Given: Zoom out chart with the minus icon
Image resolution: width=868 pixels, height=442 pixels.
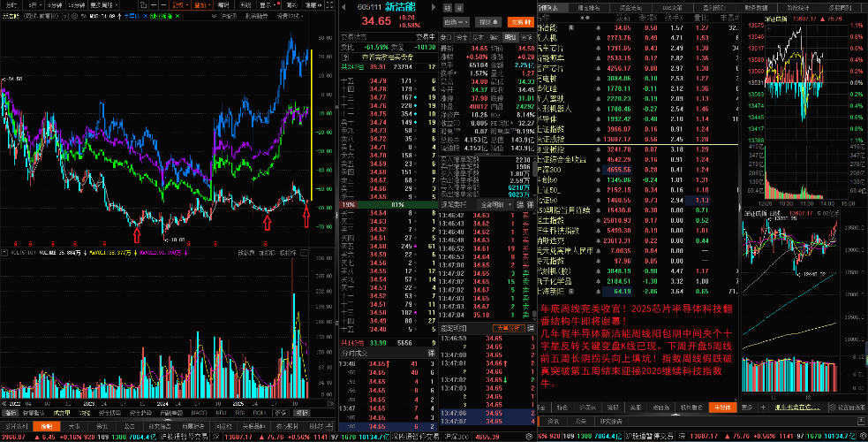Looking at the screenshot, I should 164,5.
